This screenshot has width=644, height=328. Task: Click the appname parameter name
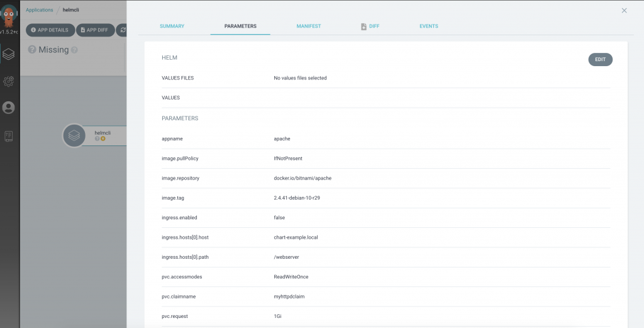point(172,139)
